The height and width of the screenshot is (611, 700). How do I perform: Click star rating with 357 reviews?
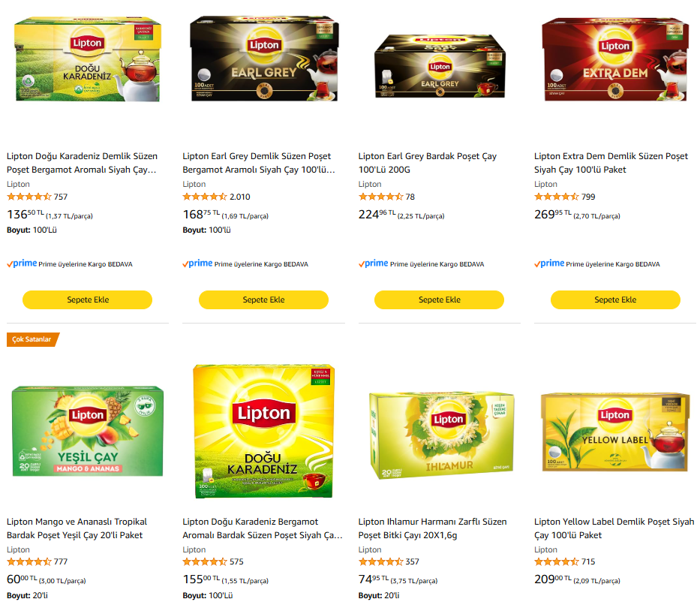coord(381,561)
